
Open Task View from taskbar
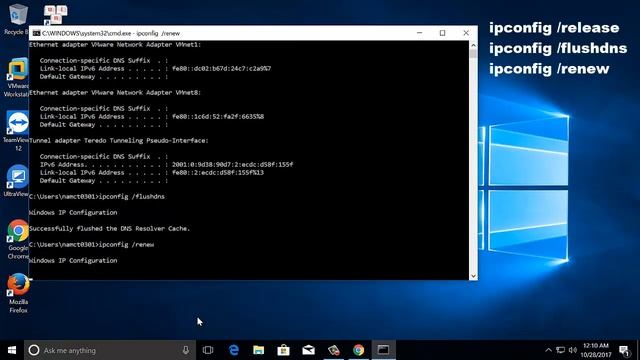coord(208,350)
